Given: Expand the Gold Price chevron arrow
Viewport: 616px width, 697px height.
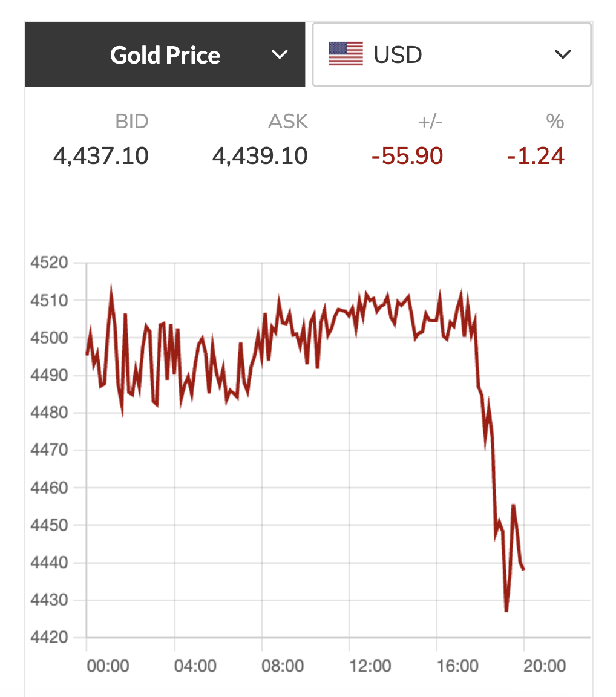Looking at the screenshot, I should pyautogui.click(x=280, y=55).
